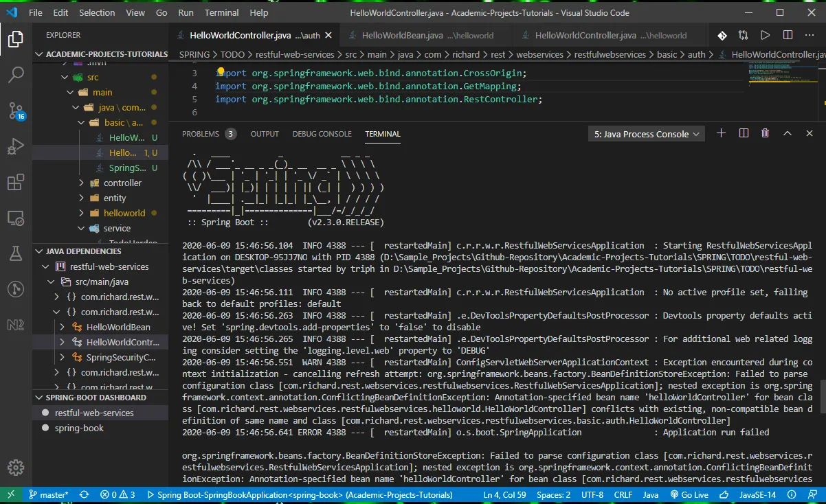Select restful-web-services in Spring Boot dashboard
The width and height of the screenshot is (826, 504).
[100, 413]
